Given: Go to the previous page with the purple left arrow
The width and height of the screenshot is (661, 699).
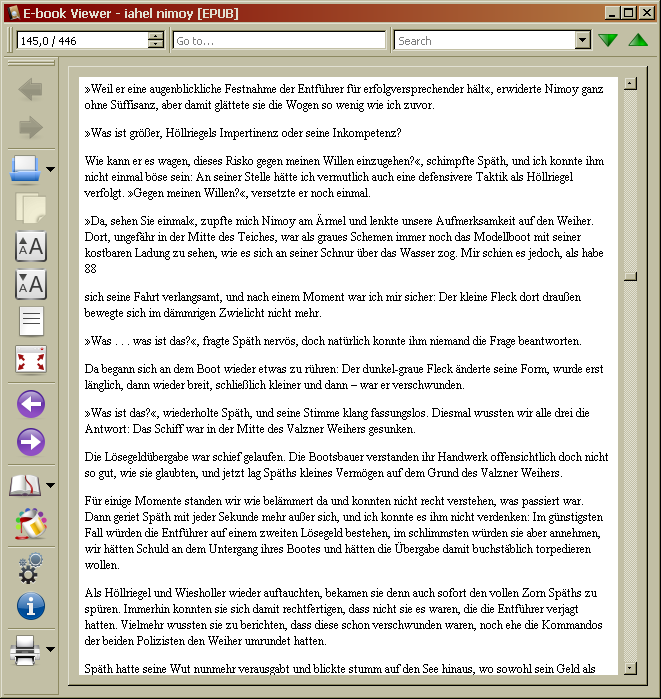Looking at the screenshot, I should click(31, 404).
